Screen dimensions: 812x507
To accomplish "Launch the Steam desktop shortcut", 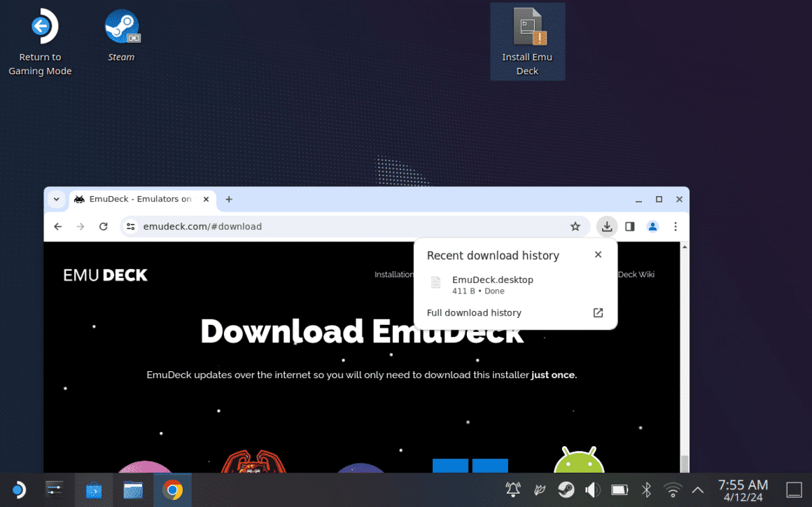I will (x=121, y=35).
